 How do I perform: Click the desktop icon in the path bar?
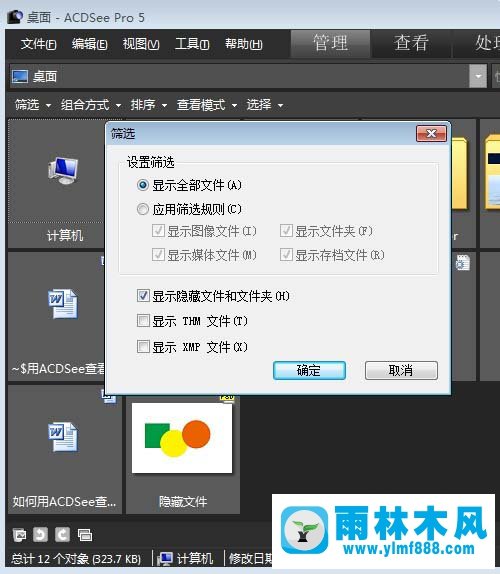click(x=20, y=77)
